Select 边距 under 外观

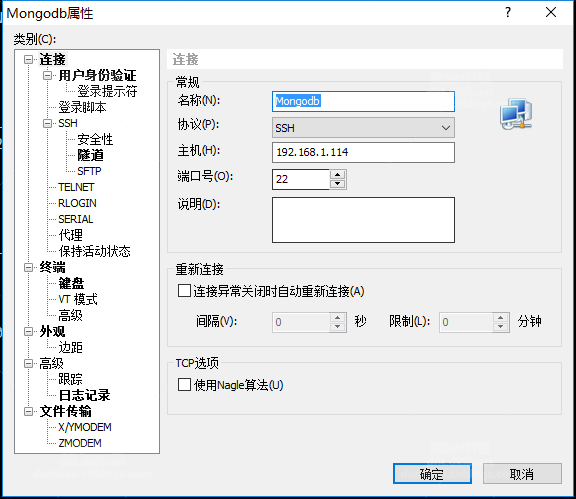(71, 347)
